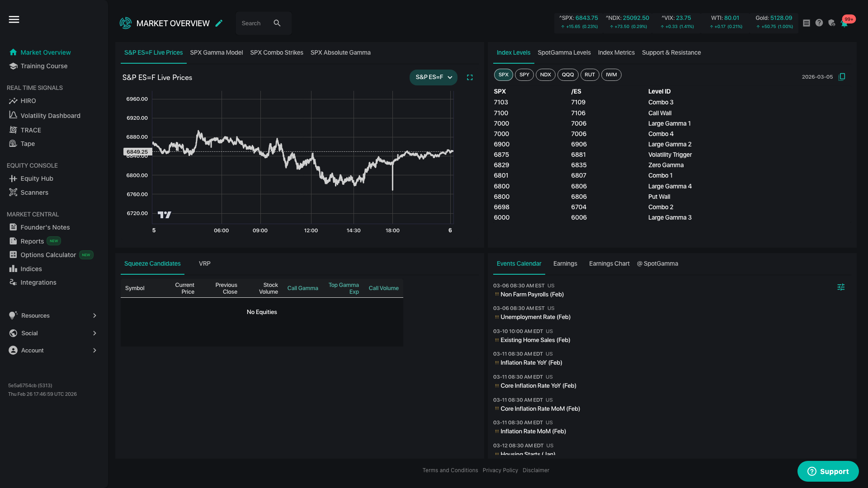
Task: Copy levels via clipboard icon near date
Action: point(842,77)
